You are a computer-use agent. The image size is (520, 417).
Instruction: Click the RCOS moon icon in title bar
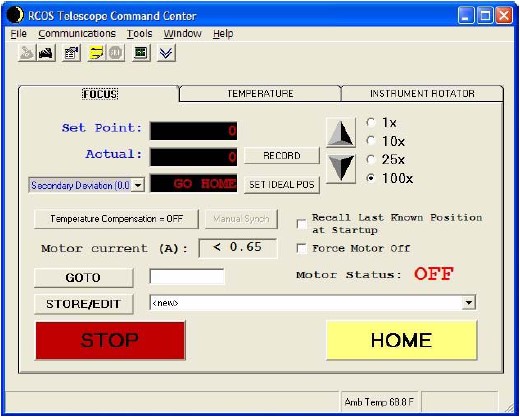(x=15, y=15)
